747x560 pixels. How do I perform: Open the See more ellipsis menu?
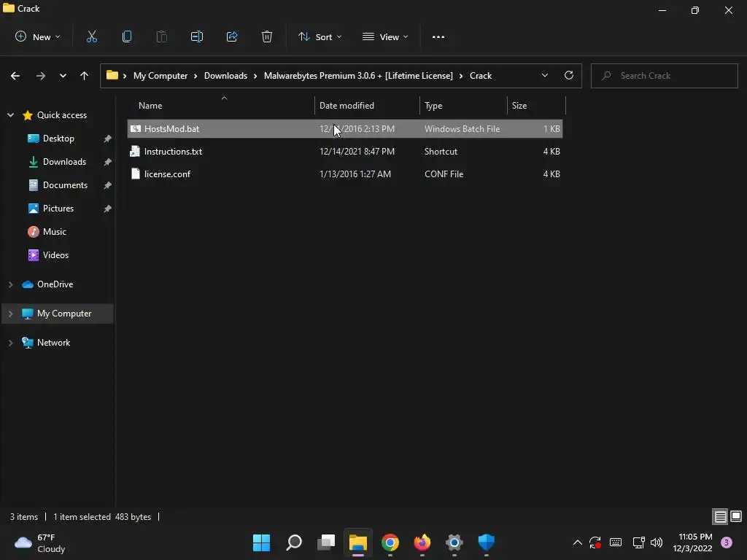coord(438,36)
